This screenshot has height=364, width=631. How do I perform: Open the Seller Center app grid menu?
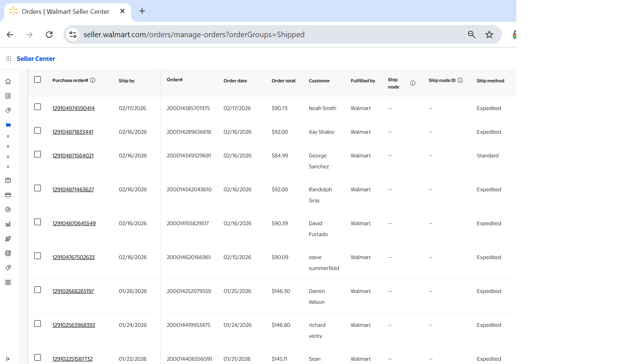(9, 59)
